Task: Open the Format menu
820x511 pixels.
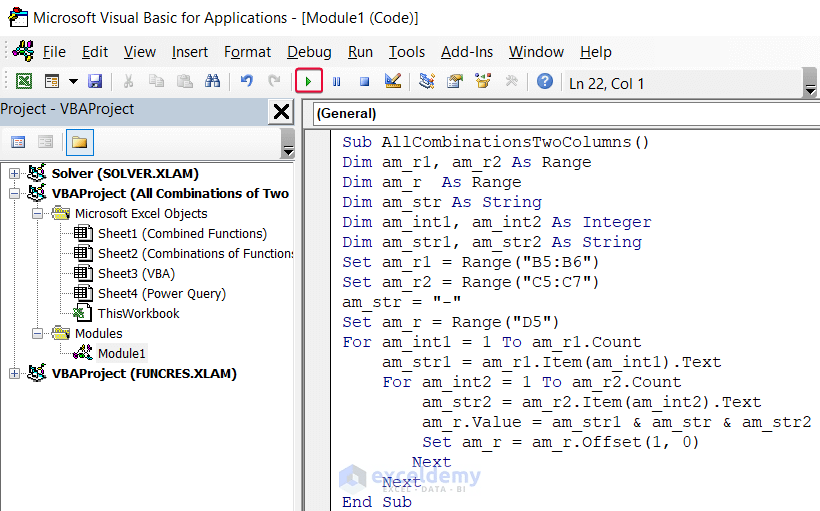Action: click(247, 52)
